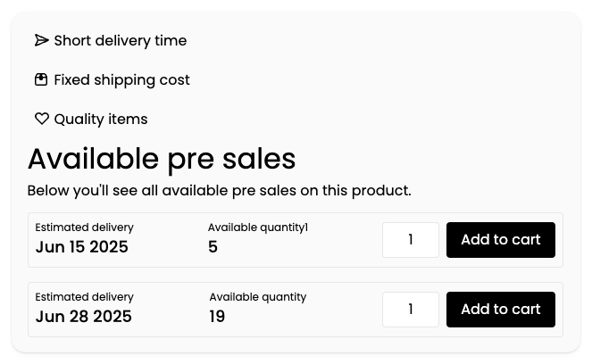Click the Fixed shipping cost text

122,80
